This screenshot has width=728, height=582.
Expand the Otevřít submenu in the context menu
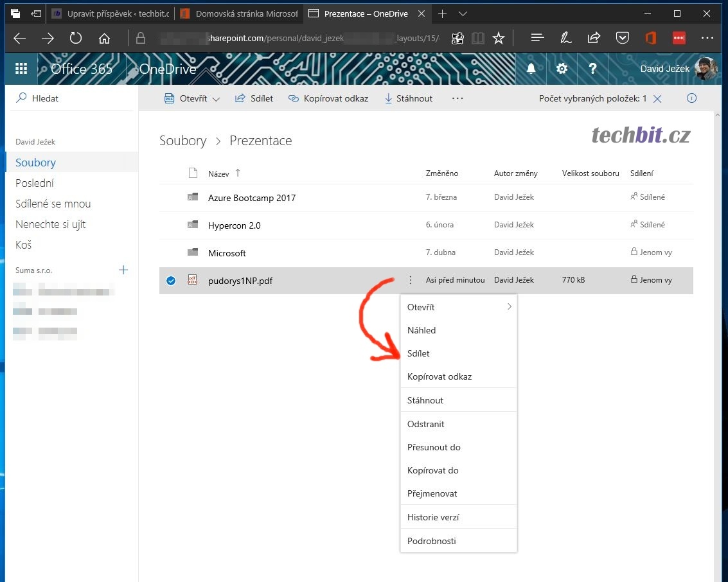pyautogui.click(x=509, y=307)
